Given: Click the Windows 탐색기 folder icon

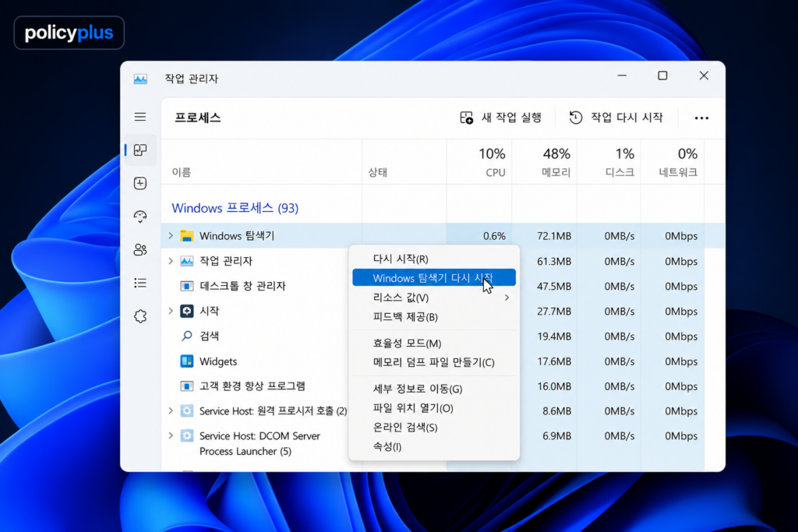Looking at the screenshot, I should click(x=187, y=236).
